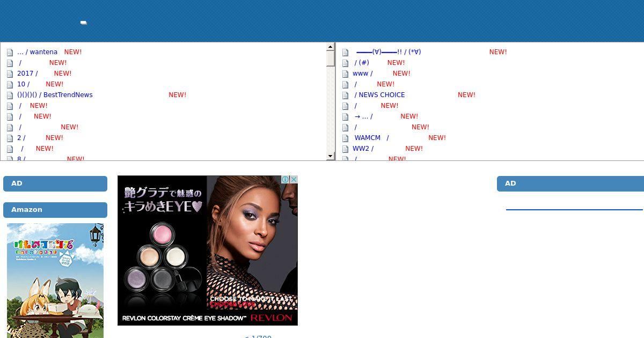Open the '→ ... /' article link
Viewport: 644px width, 338px height.
coord(363,116)
